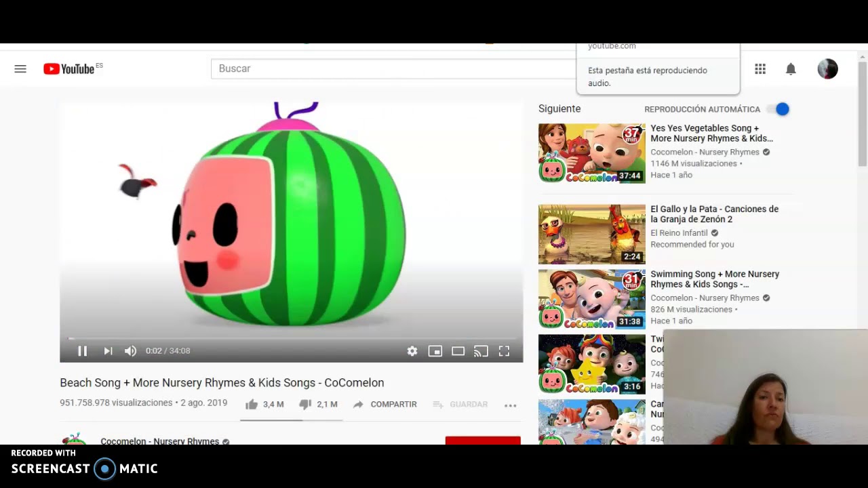Click the page vertical scrollbar
The height and width of the screenshot is (488, 868).
pyautogui.click(x=862, y=113)
